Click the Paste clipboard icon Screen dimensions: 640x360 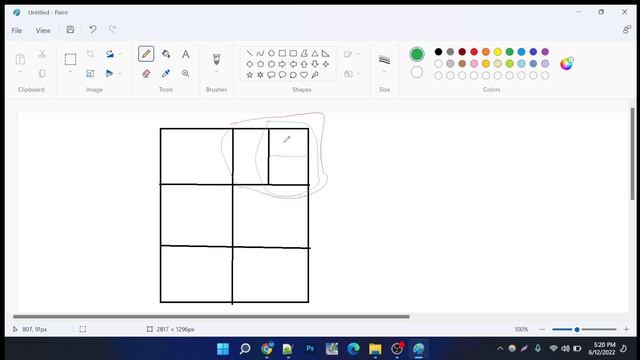pyautogui.click(x=20, y=59)
